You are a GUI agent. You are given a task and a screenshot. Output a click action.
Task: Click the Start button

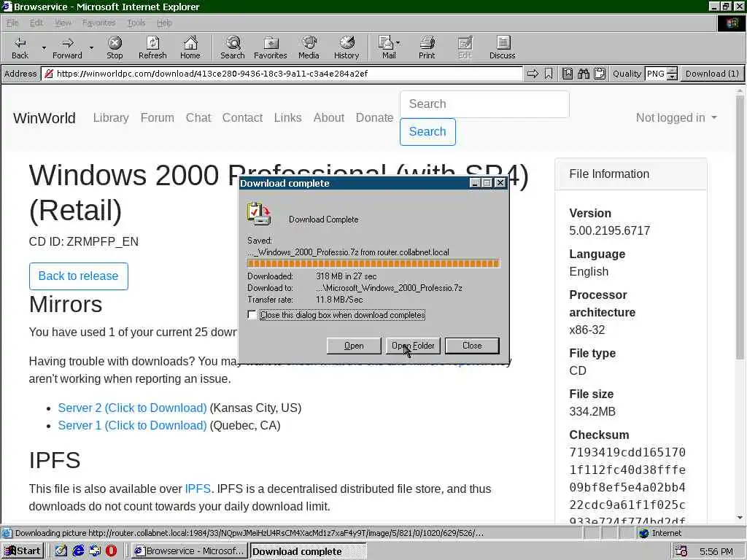point(23,551)
